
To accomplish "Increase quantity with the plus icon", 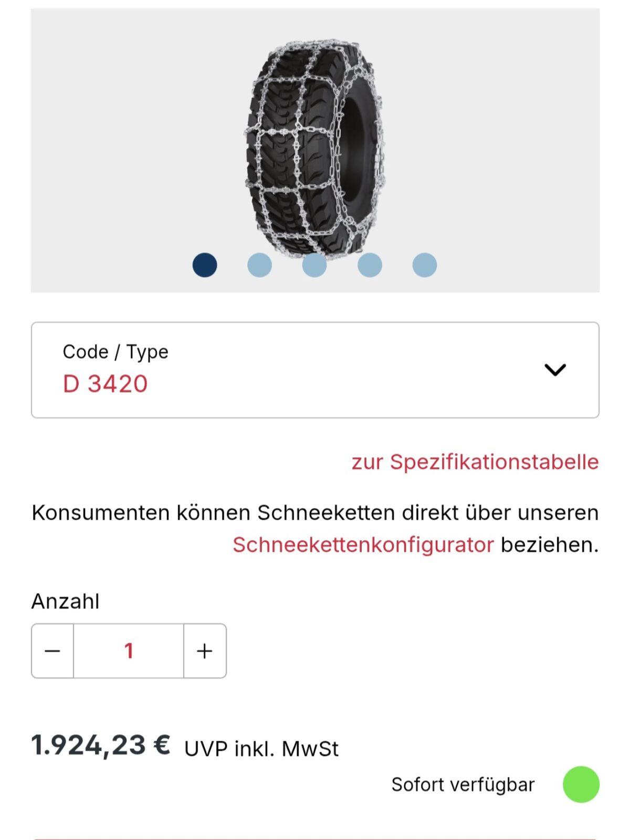I will click(x=205, y=651).
